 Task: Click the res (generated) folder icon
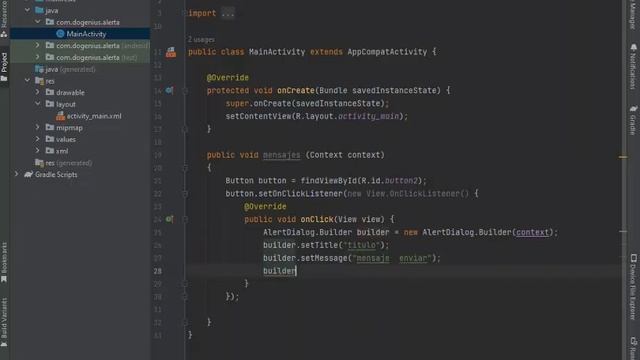tap(40, 163)
